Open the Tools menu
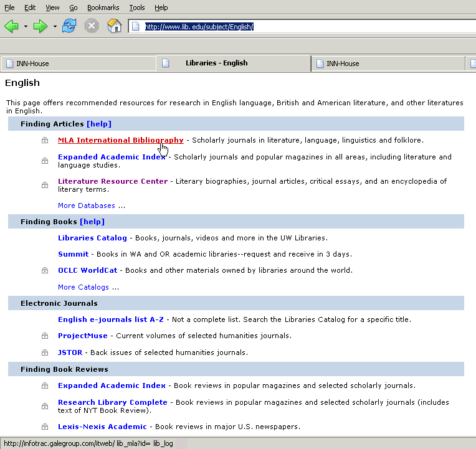Image resolution: width=476 pixels, height=449 pixels. point(137,7)
